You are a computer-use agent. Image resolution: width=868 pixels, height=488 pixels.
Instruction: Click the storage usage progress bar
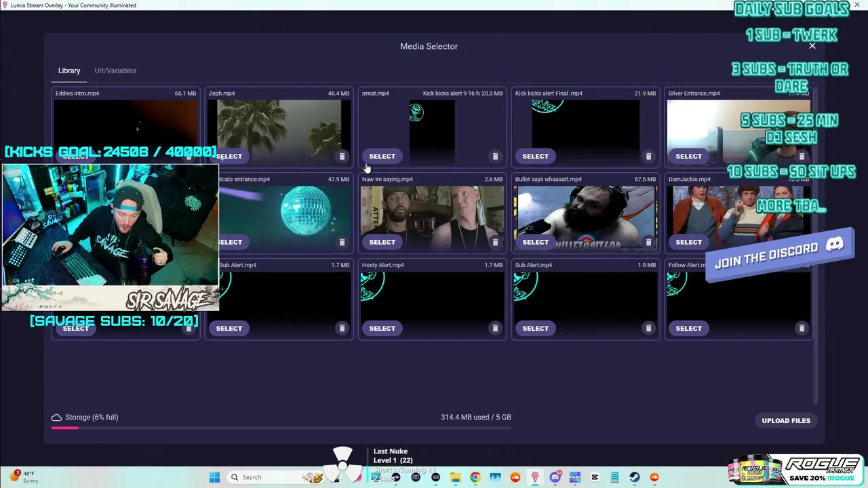tap(281, 428)
